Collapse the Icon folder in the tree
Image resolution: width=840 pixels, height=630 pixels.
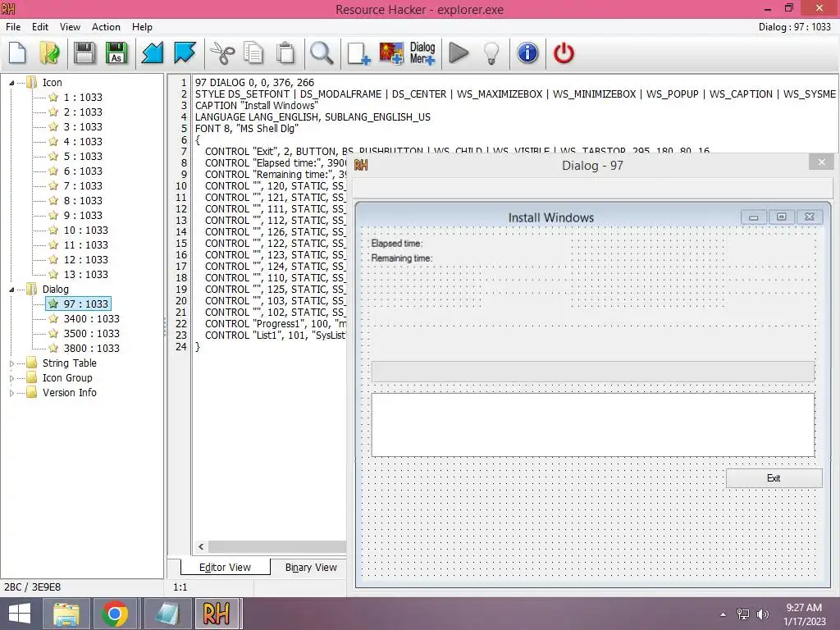click(11, 83)
